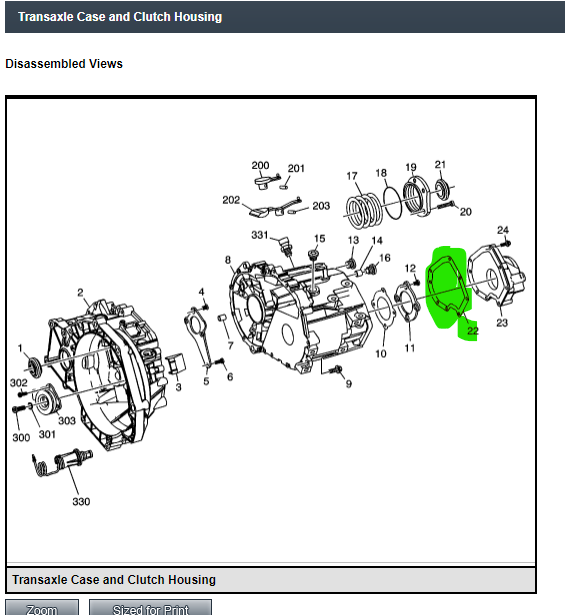
Task: Click the cover part labeled 19
Action: (x=417, y=197)
